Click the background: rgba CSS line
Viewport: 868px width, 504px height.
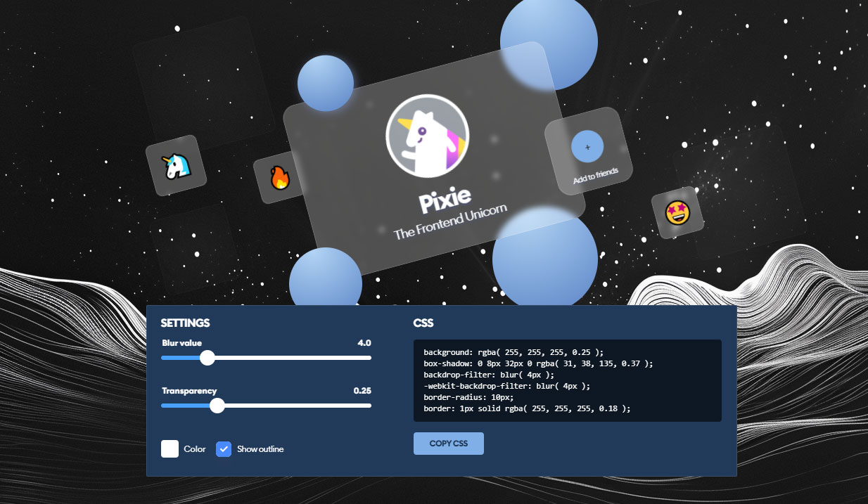(x=513, y=352)
